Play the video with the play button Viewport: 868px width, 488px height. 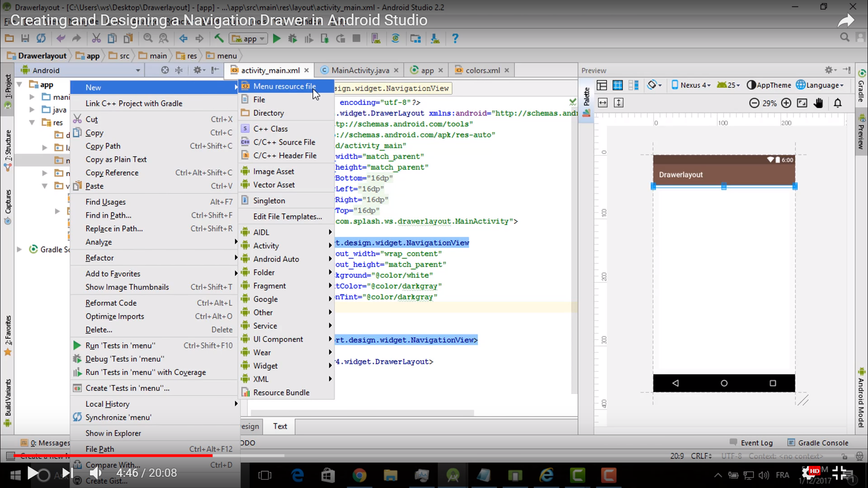point(33,473)
